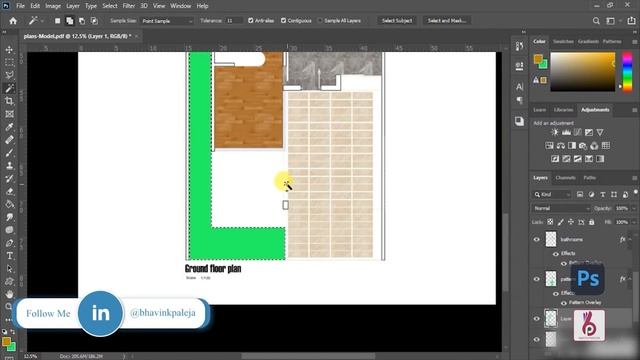Open the Image menu
The height and width of the screenshot is (360, 640).
(x=53, y=6)
